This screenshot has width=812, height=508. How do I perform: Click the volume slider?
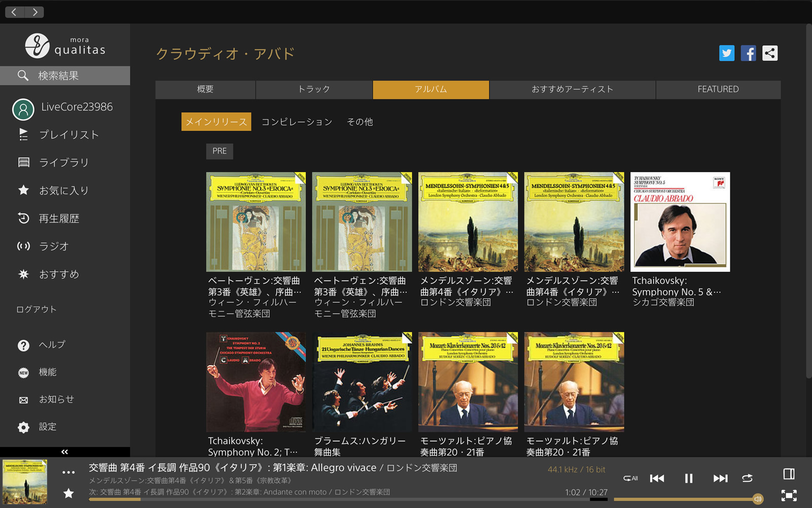[x=688, y=499]
